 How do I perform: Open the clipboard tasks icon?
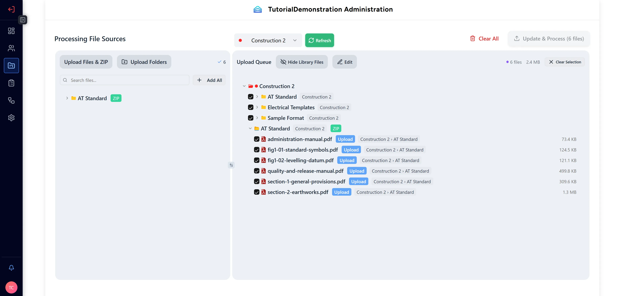click(11, 83)
